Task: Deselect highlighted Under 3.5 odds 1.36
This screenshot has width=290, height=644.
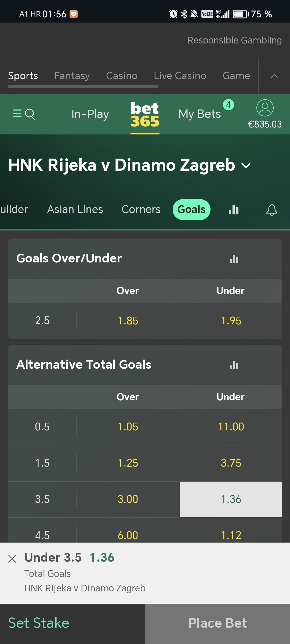Action: [x=231, y=499]
